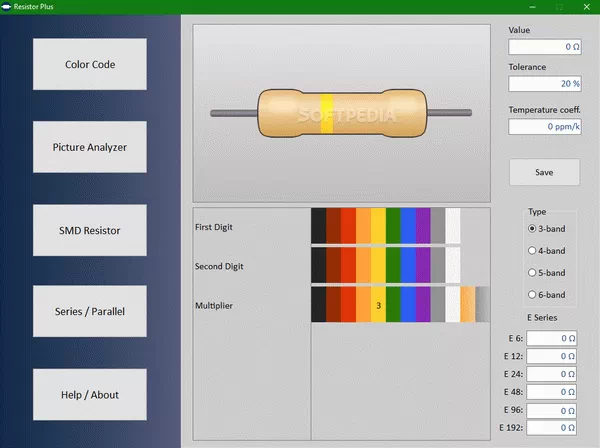Click the E 24 series value field
This screenshot has height=448, width=600.
[551, 374]
